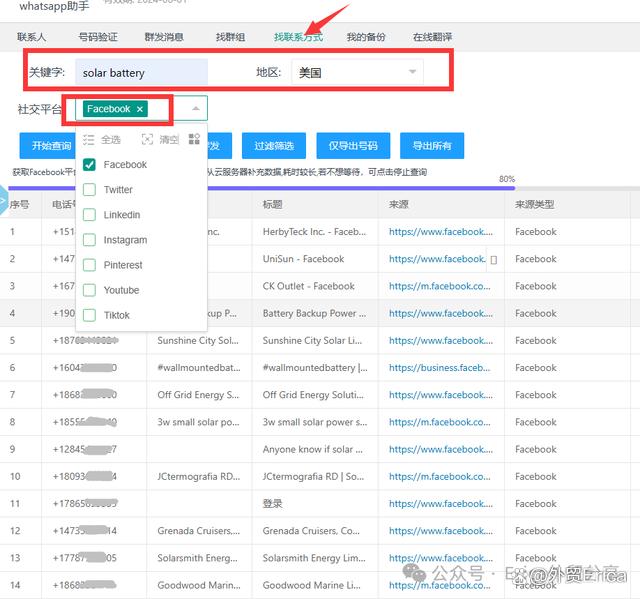Open the 号码验证 tab
This screenshot has width=640, height=599.
pos(98,37)
